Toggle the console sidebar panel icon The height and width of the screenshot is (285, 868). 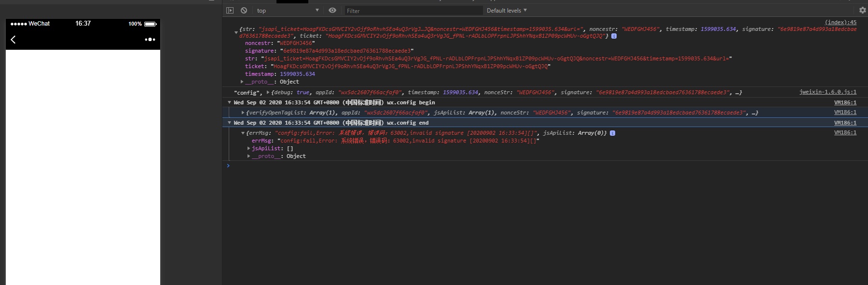pos(230,10)
